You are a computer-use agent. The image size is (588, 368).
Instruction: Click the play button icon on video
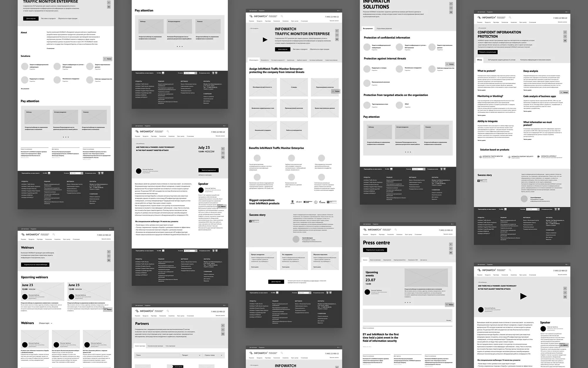(265, 40)
